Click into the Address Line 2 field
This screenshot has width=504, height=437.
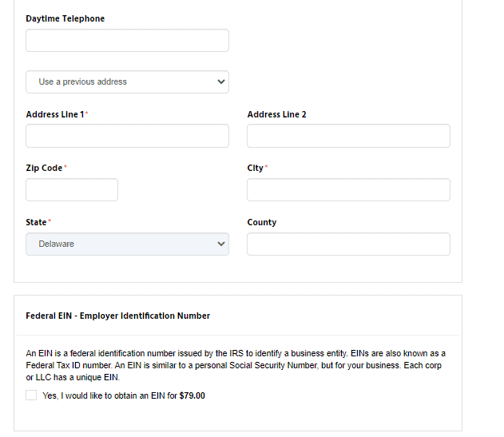[x=348, y=136]
